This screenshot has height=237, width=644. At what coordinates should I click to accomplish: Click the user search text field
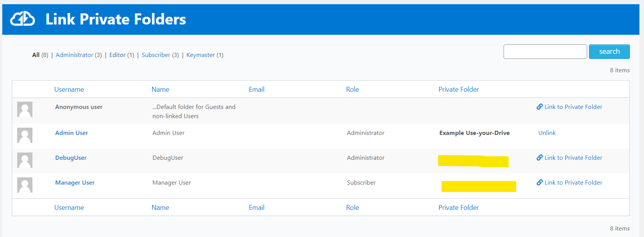[x=545, y=52]
